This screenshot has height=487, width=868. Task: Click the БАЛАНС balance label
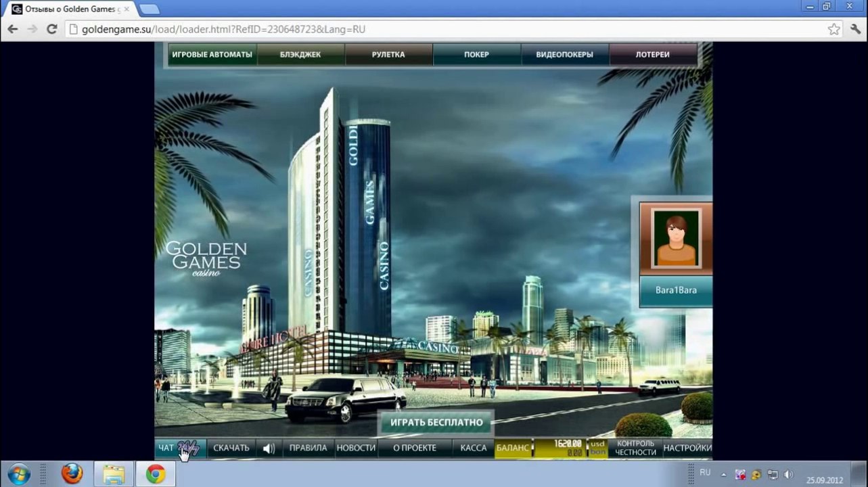click(x=513, y=448)
